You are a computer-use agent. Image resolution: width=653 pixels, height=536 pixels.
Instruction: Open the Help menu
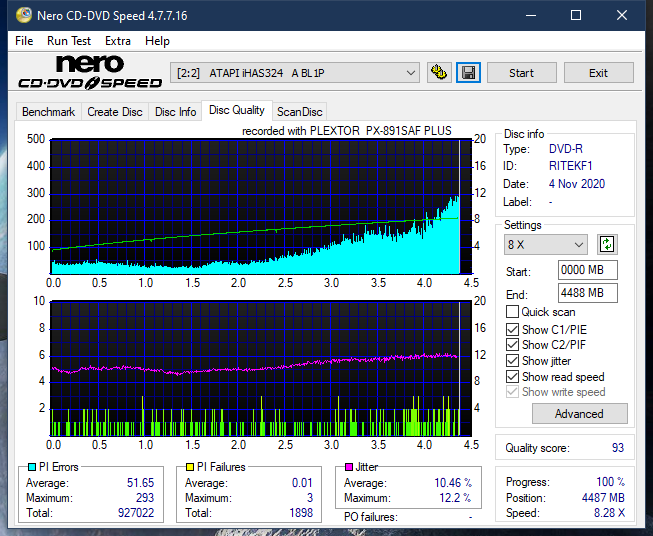[x=157, y=41]
